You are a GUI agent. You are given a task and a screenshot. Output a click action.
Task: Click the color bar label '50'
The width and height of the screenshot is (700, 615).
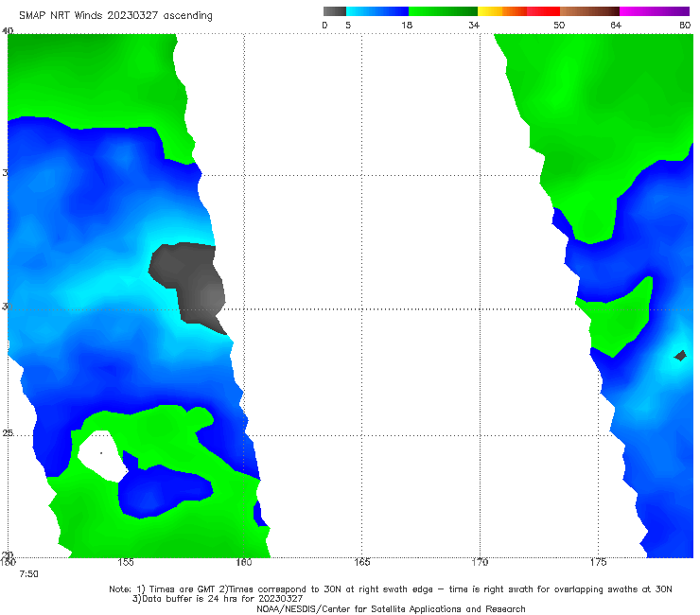click(x=559, y=25)
